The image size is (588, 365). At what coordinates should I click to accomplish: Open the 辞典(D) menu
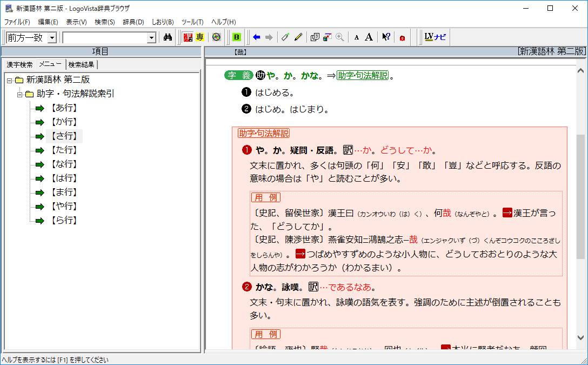click(133, 22)
